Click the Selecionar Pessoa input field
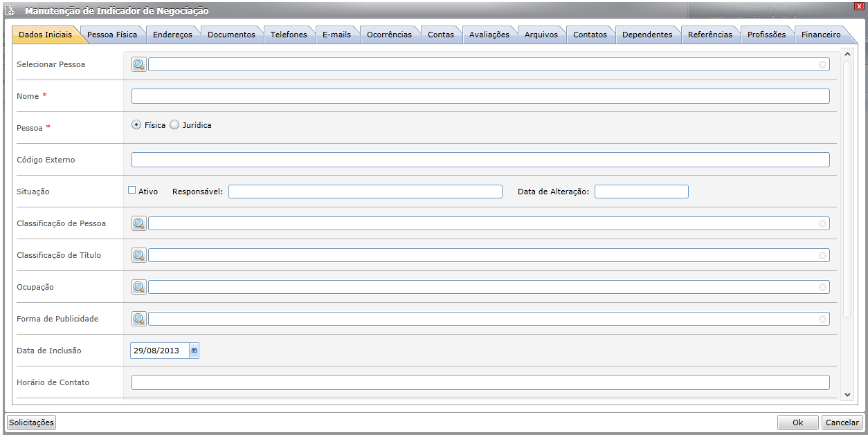The image size is (868, 437). pyautogui.click(x=489, y=64)
